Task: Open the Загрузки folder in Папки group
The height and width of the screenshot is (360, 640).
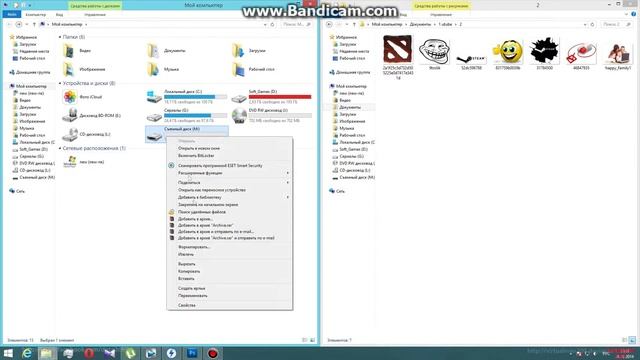Action: [x=238, y=51]
